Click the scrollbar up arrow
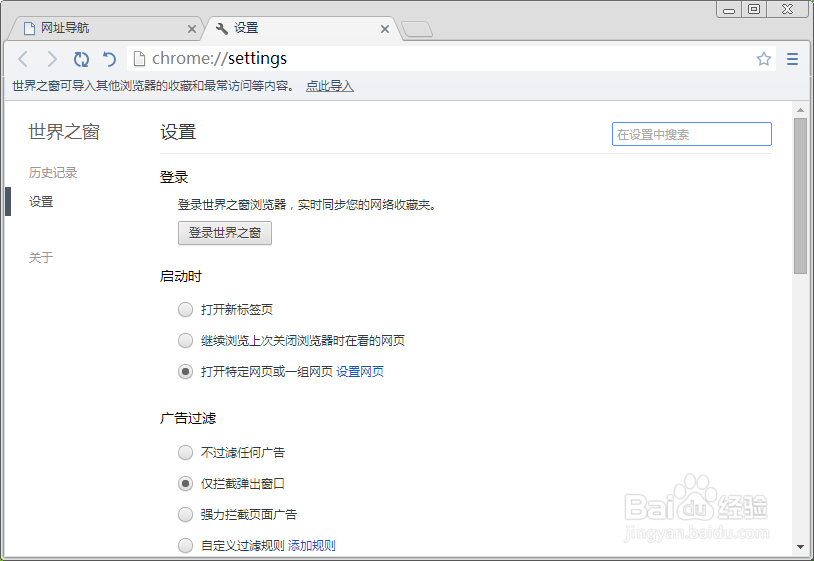The image size is (814, 561). 800,110
